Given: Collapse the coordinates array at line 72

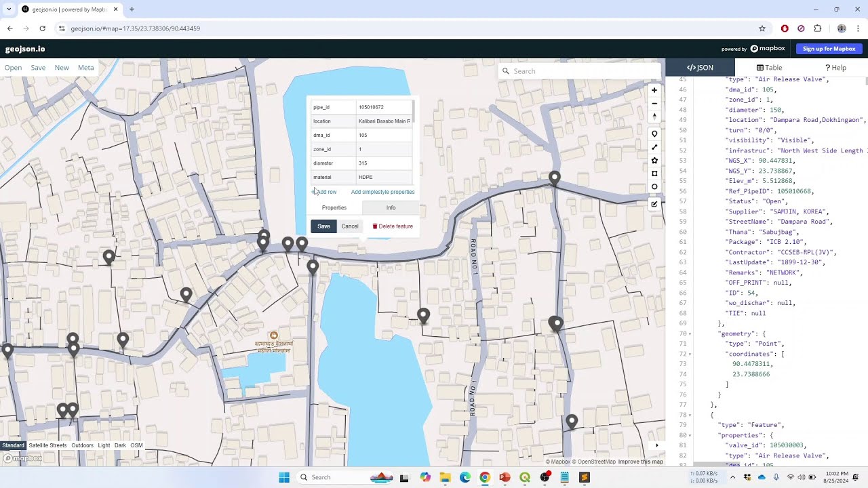Looking at the screenshot, I should click(690, 354).
